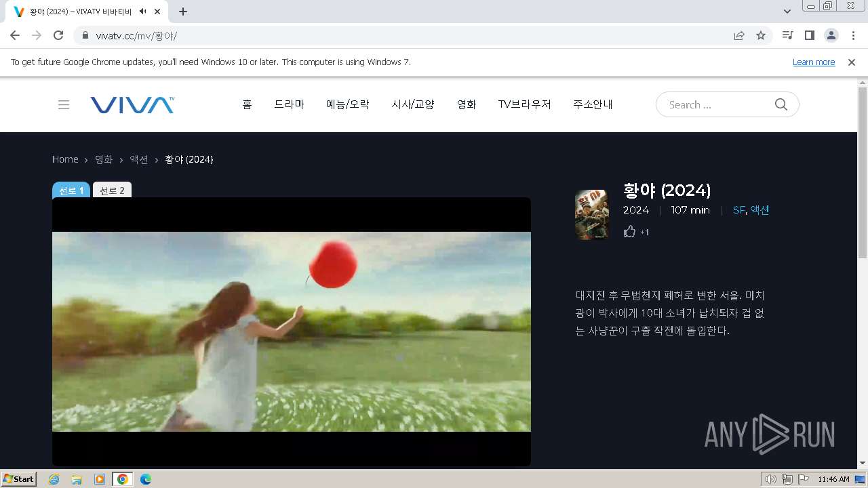The height and width of the screenshot is (488, 868).
Task: Click the share page icon
Action: coord(739,35)
